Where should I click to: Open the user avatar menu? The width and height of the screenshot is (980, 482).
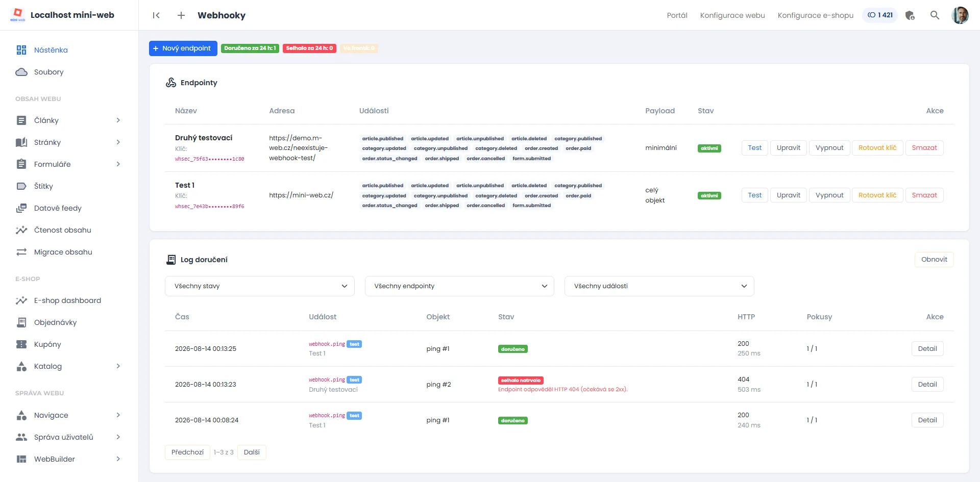pos(960,15)
